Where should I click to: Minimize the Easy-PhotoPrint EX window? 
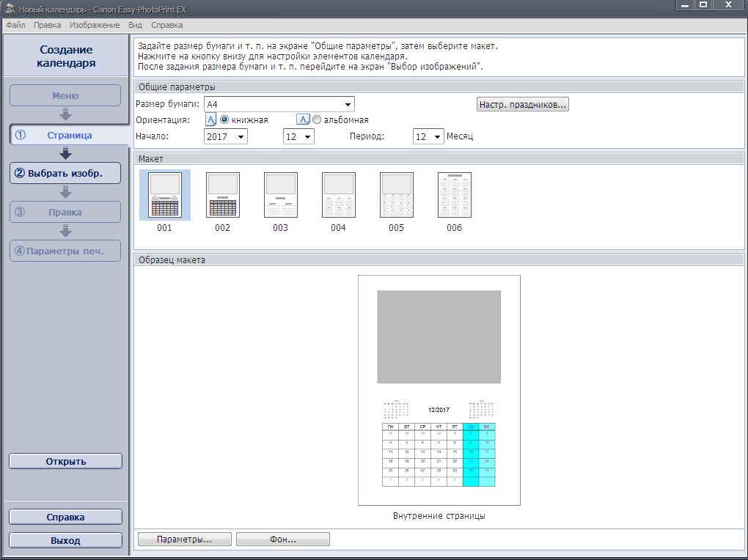684,5
